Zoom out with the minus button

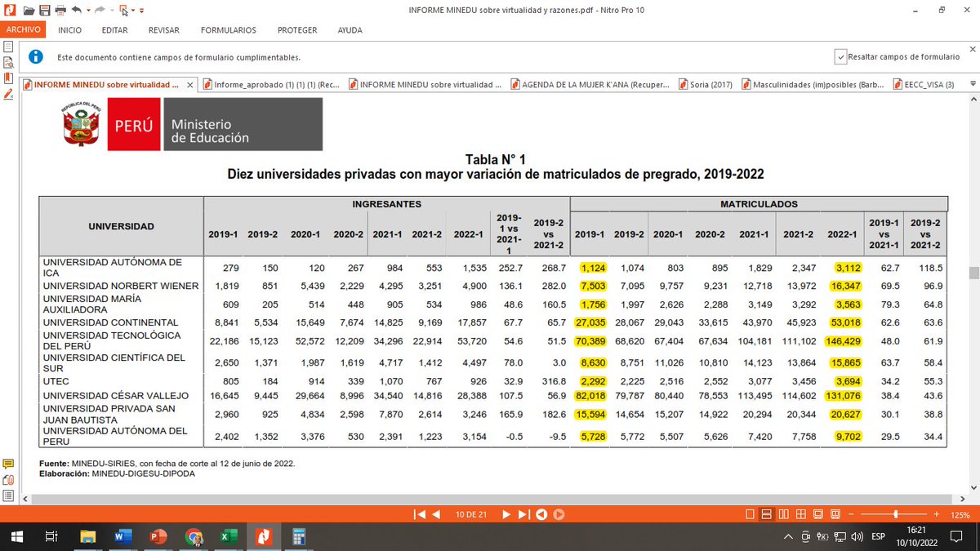pyautogui.click(x=851, y=514)
